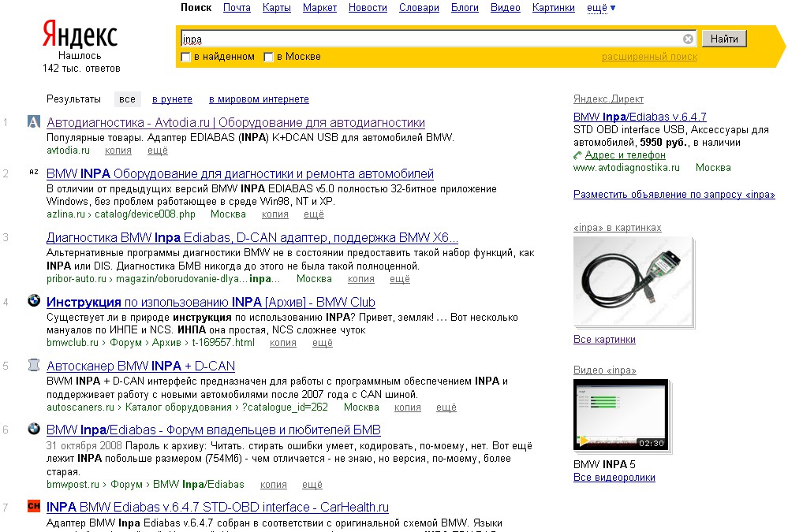The width and height of the screenshot is (788, 532).
Task: Open 'Диагностика BMW Inpa Ediabas, D-CAN' result
Action: click(x=252, y=237)
